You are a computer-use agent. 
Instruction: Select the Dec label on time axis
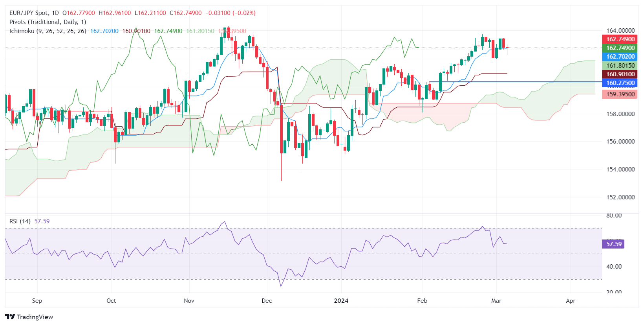(x=267, y=301)
